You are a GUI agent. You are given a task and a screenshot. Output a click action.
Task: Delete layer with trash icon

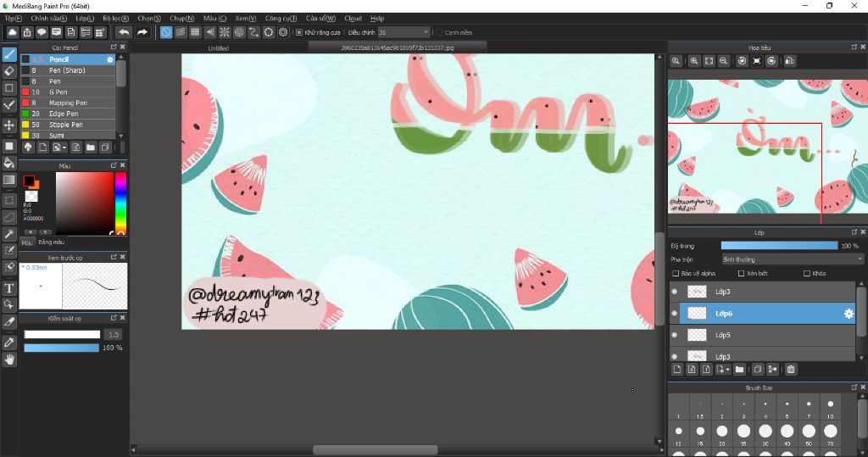point(791,369)
